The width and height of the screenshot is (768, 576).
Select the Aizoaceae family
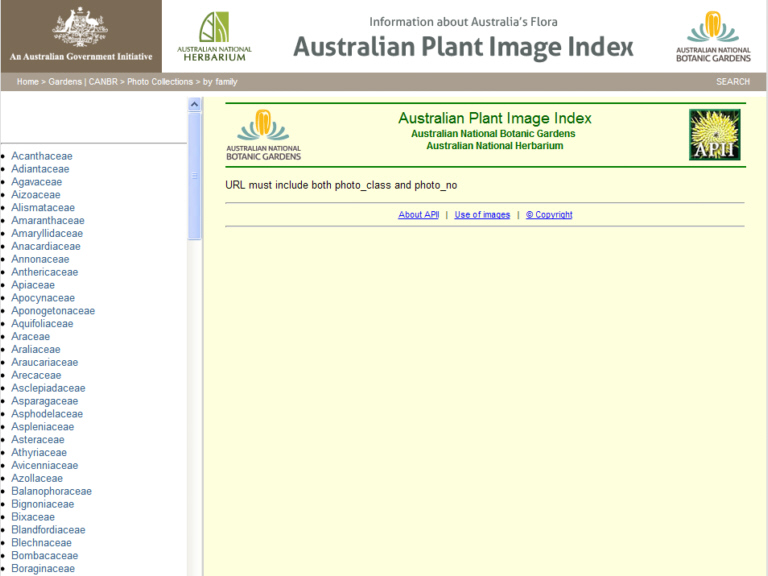36,194
